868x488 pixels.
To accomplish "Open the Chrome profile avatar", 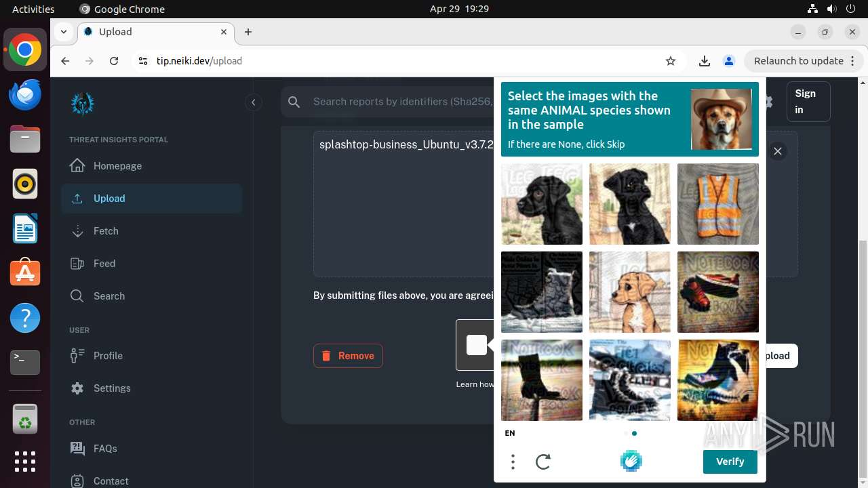I will click(729, 61).
